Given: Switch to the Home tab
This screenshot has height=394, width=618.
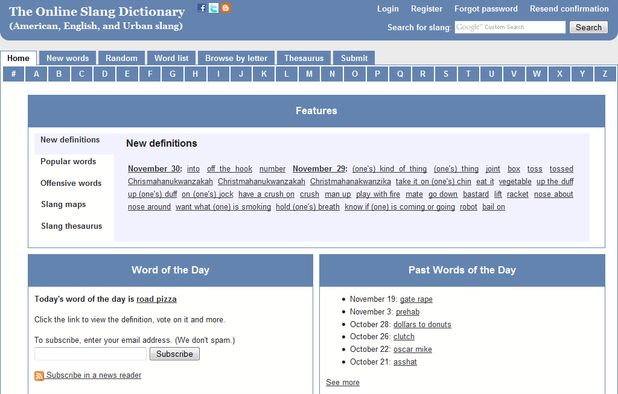Looking at the screenshot, I should click(x=18, y=58).
